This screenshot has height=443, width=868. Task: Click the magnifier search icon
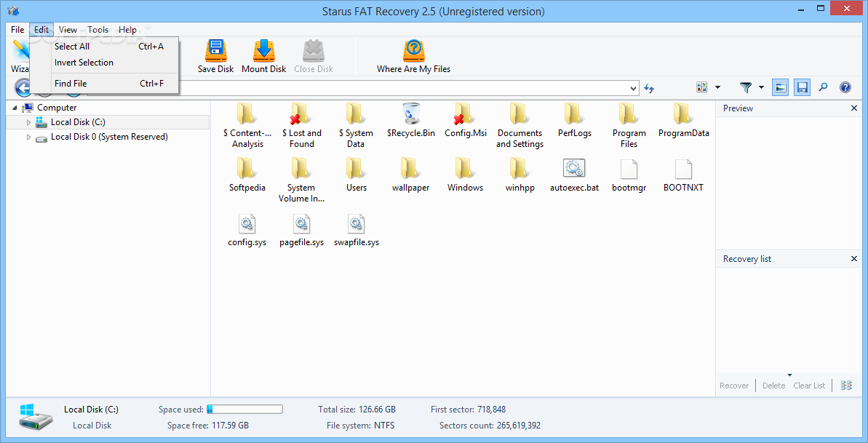[823, 87]
